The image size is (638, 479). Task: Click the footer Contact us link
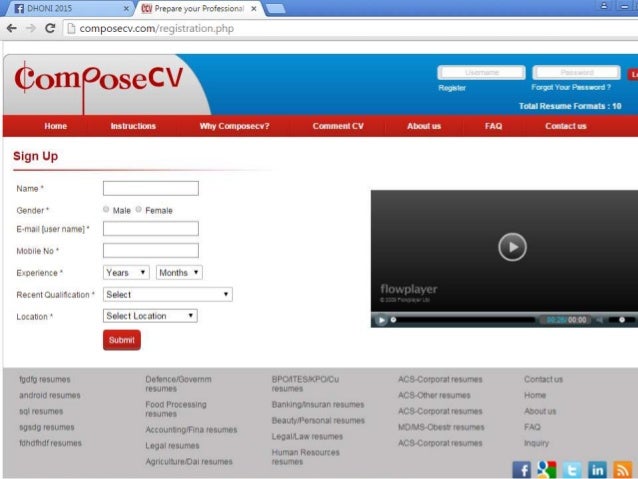tap(543, 379)
